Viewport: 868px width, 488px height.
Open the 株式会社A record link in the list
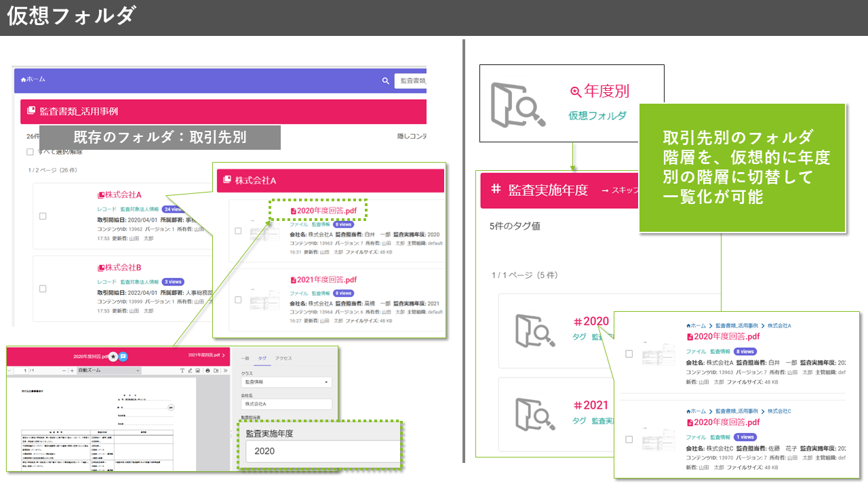[119, 195]
